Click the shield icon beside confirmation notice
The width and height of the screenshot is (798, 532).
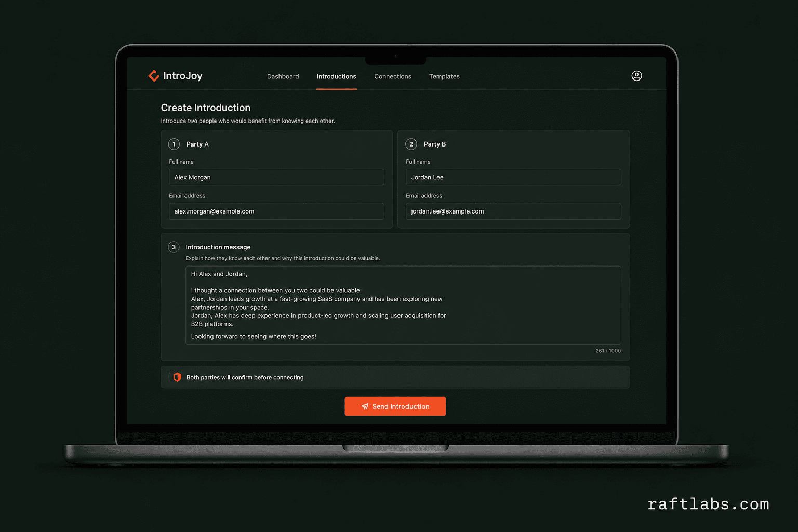click(x=177, y=377)
